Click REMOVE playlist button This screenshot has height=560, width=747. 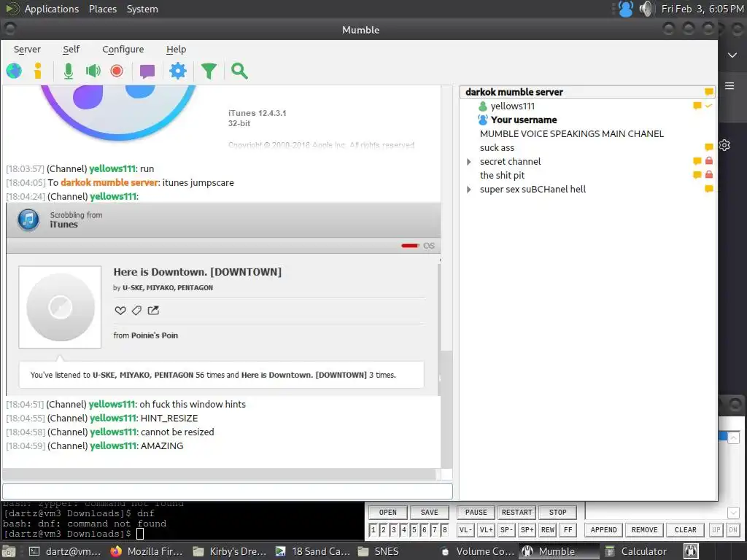pos(645,530)
